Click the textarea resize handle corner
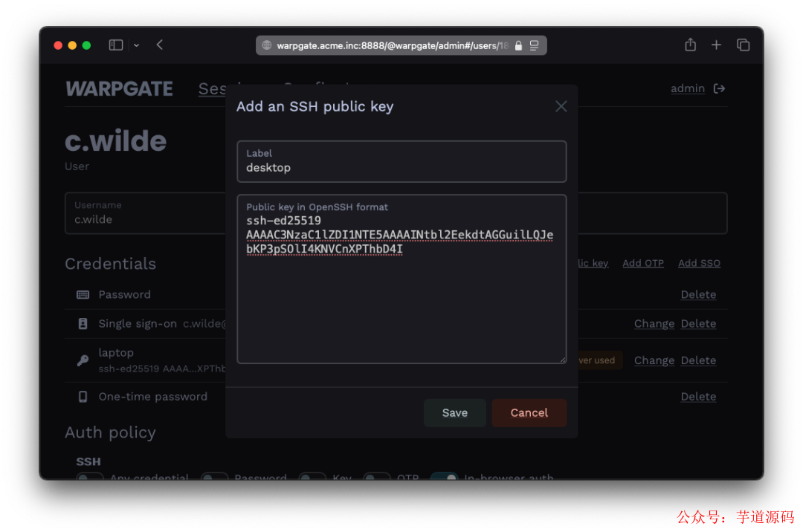Image resolution: width=803 pixels, height=532 pixels. click(562, 360)
